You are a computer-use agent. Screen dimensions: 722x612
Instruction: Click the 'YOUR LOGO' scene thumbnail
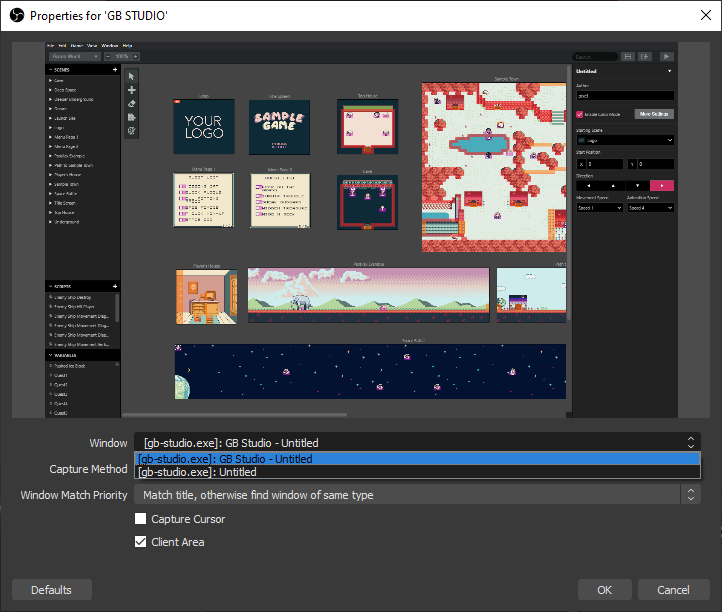(204, 126)
